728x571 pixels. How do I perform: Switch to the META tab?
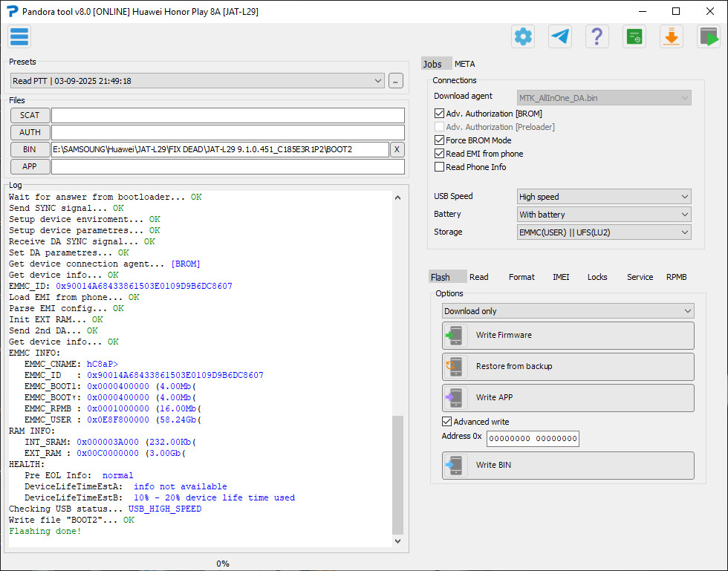pyautogui.click(x=465, y=64)
